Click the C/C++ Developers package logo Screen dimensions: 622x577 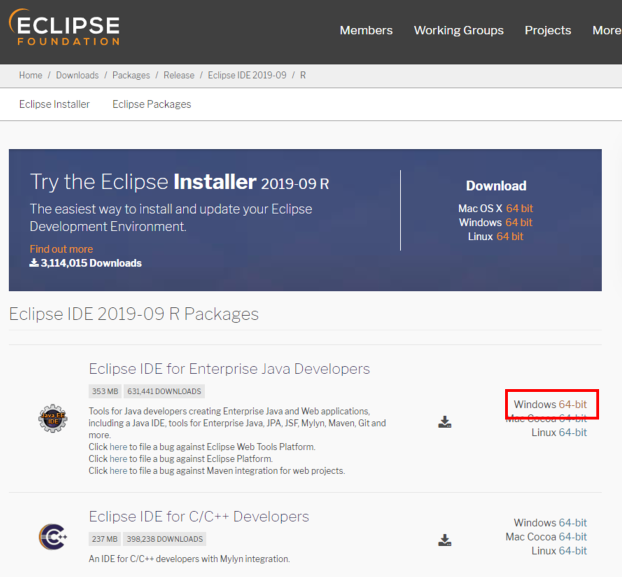click(53, 537)
